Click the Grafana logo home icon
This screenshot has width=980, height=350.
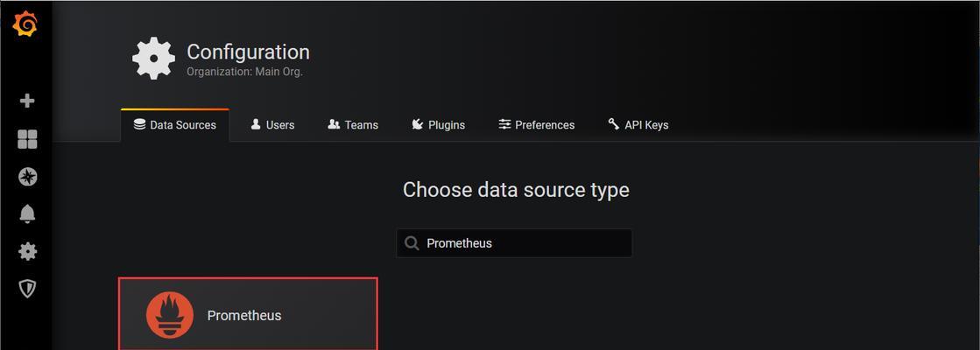[x=25, y=24]
